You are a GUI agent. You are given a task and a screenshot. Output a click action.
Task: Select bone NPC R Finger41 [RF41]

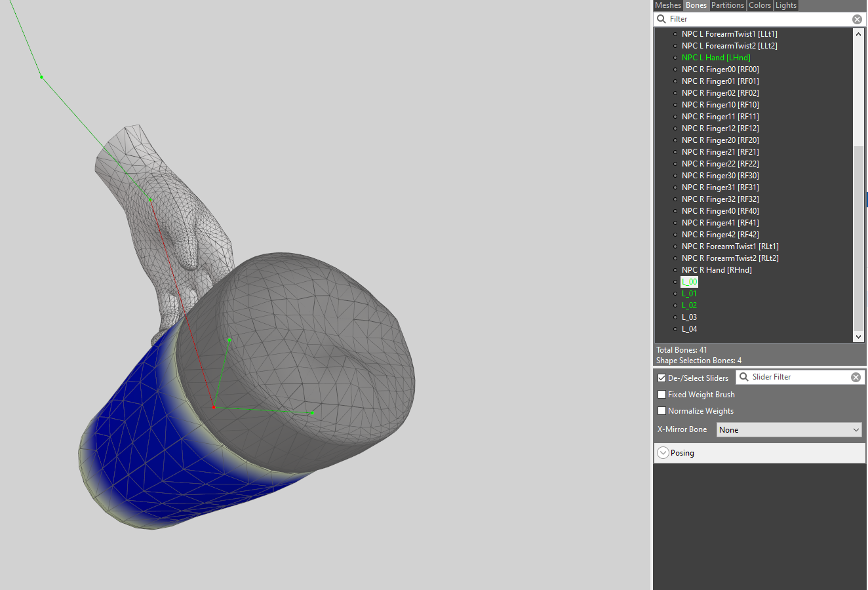coord(720,223)
